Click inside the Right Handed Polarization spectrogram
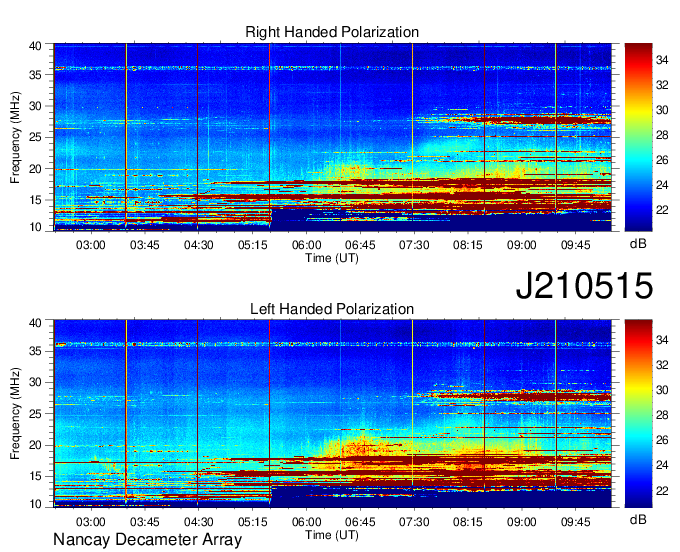The width and height of the screenshot is (680, 552). pyautogui.click(x=333, y=137)
